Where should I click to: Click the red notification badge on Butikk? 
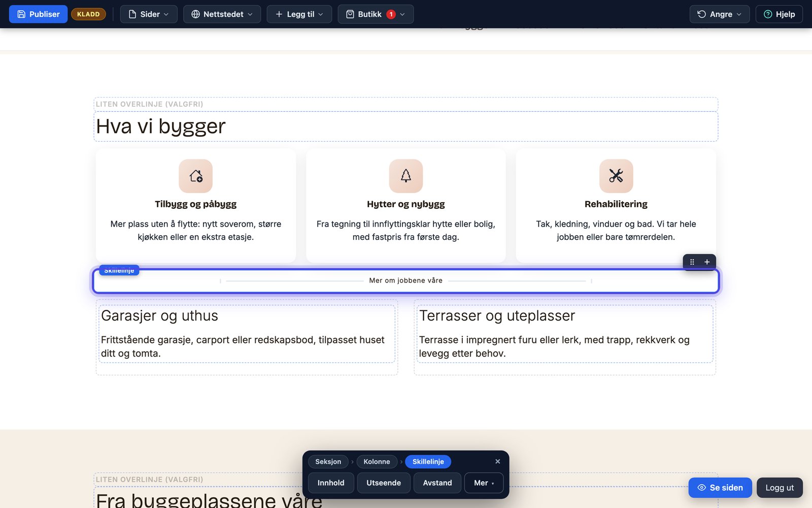[391, 14]
